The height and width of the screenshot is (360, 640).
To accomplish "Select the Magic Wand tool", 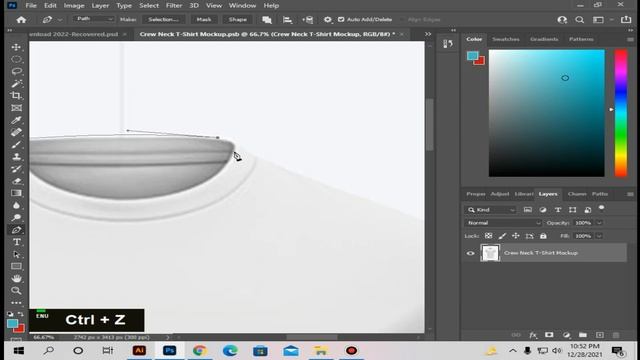I will pyautogui.click(x=16, y=84).
